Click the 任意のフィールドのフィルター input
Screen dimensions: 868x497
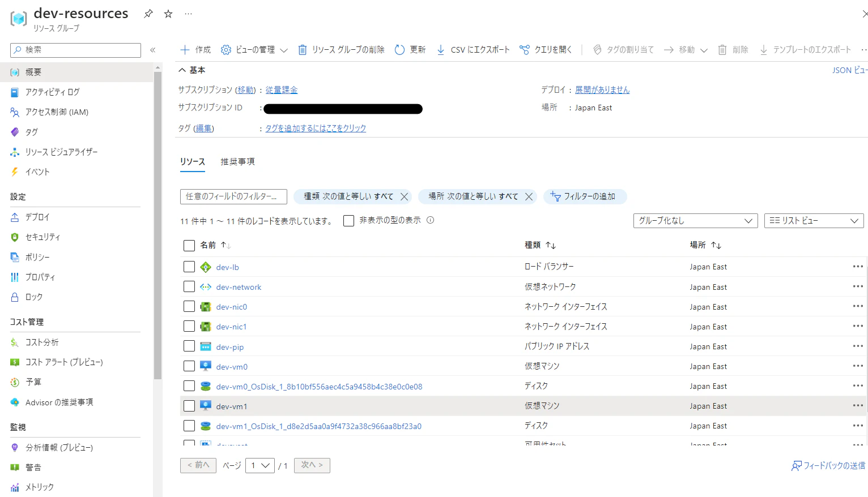tap(233, 196)
